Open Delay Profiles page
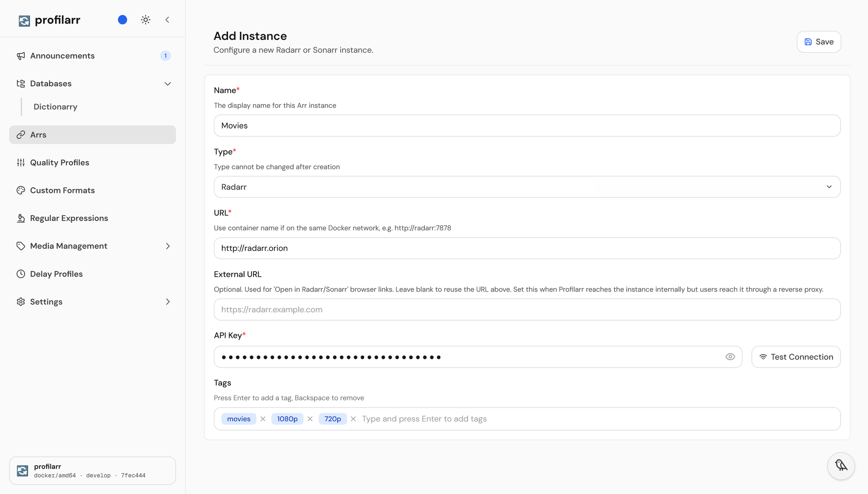Viewport: 868px width, 494px height. coord(93,274)
